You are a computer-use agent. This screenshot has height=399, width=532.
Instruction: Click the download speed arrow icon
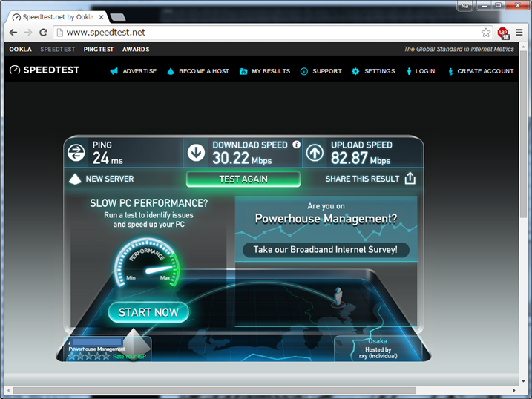click(x=196, y=153)
